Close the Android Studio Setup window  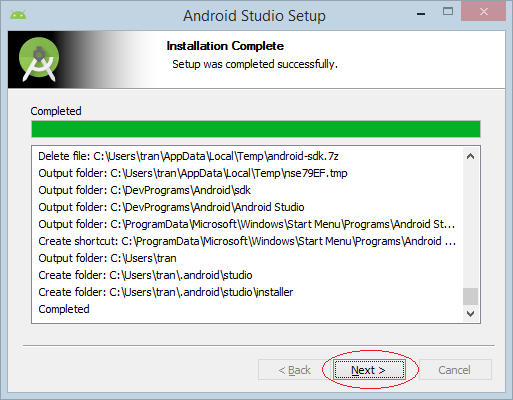[483, 12]
